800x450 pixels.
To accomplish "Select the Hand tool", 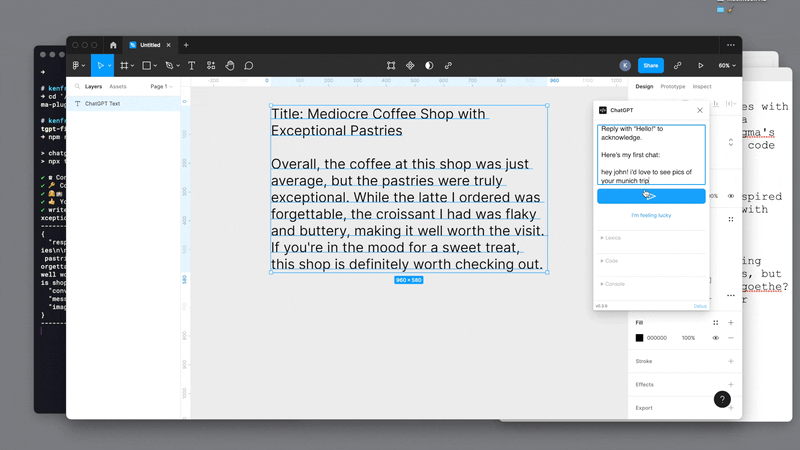I will point(230,65).
